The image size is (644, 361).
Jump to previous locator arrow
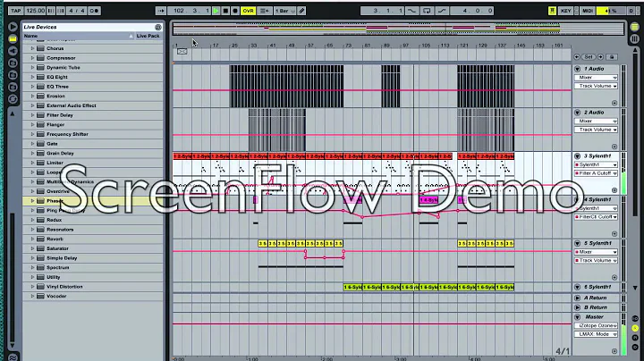(577, 57)
